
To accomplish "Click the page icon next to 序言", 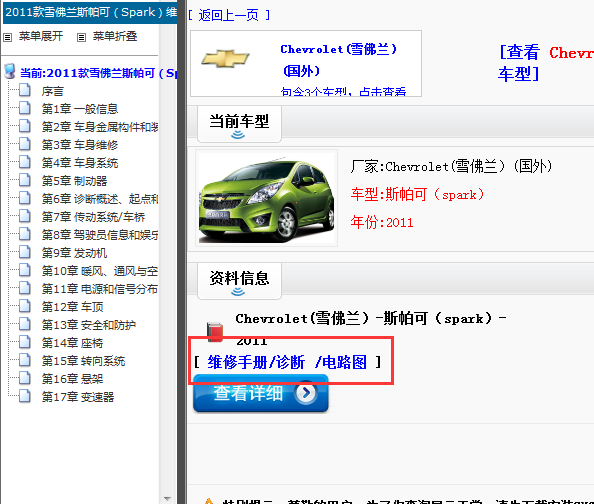I will [x=25, y=90].
